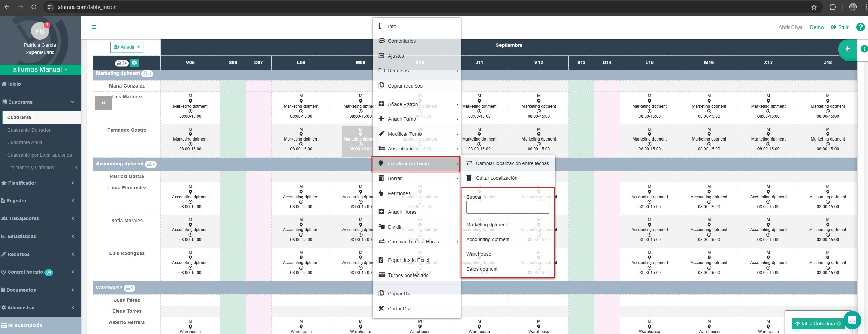
Task: Click the Buscar search input field
Action: click(507, 207)
